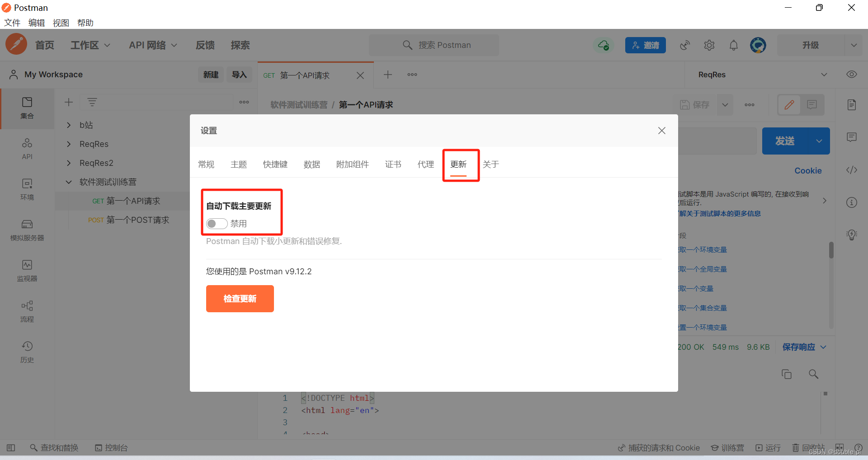
Task: Open the comments icon in right sidebar
Action: [x=852, y=137]
